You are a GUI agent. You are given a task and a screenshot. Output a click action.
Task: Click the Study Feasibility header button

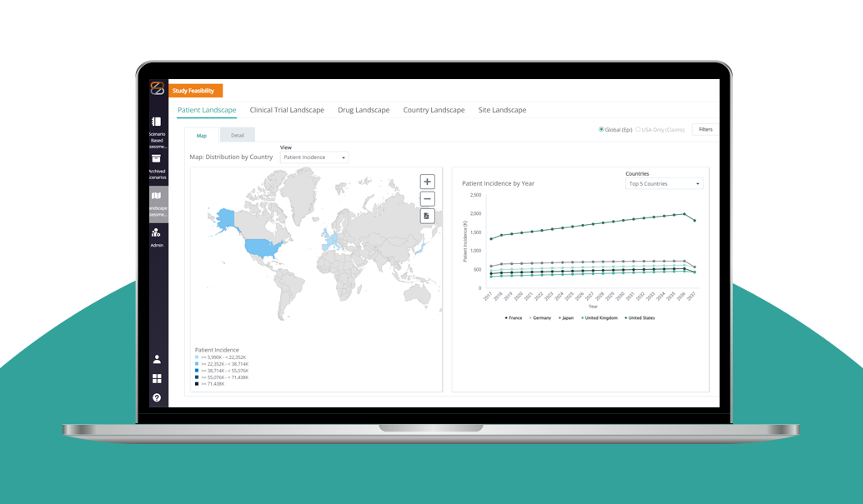click(x=195, y=91)
